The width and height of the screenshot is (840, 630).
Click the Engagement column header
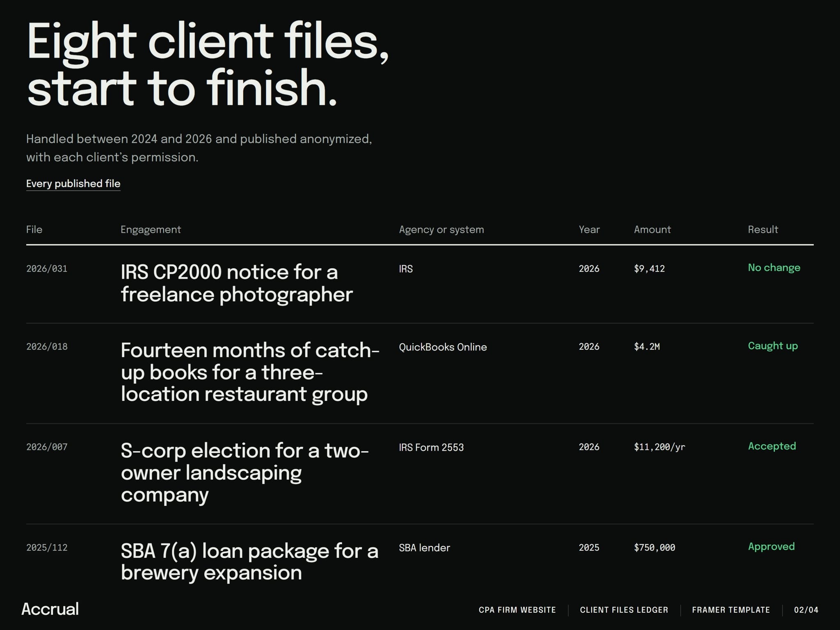click(x=151, y=230)
